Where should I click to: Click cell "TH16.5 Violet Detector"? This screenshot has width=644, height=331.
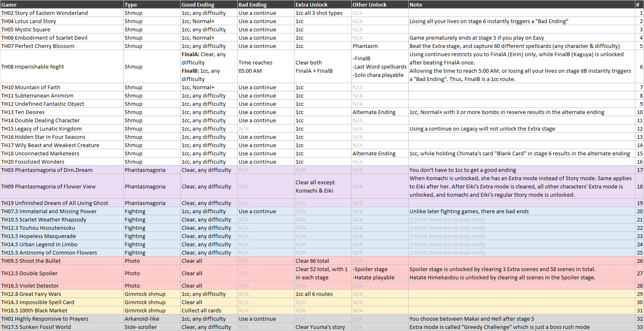coord(62,286)
